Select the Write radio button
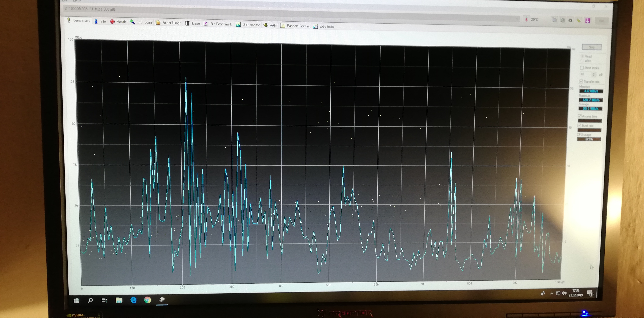 582,61
